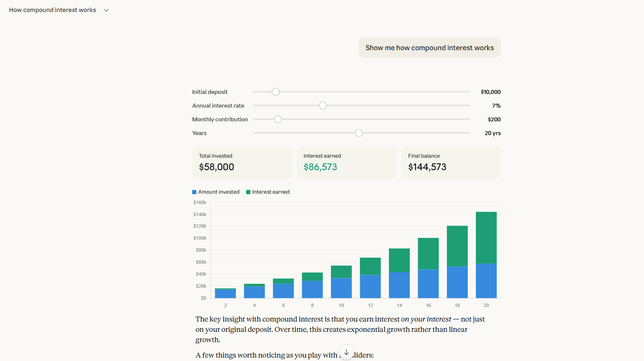This screenshot has width=644, height=361.
Task: Adjust the Initial deposit slider handle
Action: (x=276, y=92)
